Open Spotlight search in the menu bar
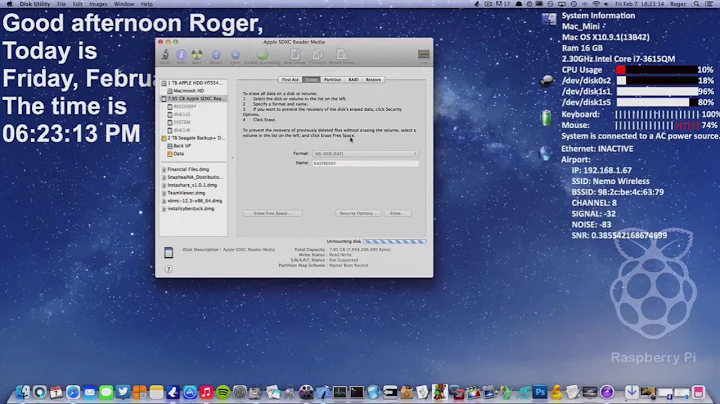720x404 pixels. pos(697,4)
